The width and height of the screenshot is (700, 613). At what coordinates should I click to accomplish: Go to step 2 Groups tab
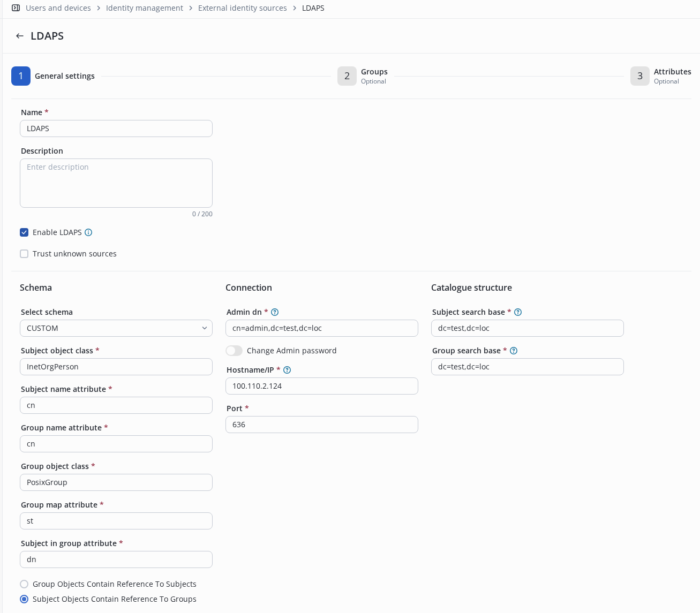pyautogui.click(x=347, y=76)
